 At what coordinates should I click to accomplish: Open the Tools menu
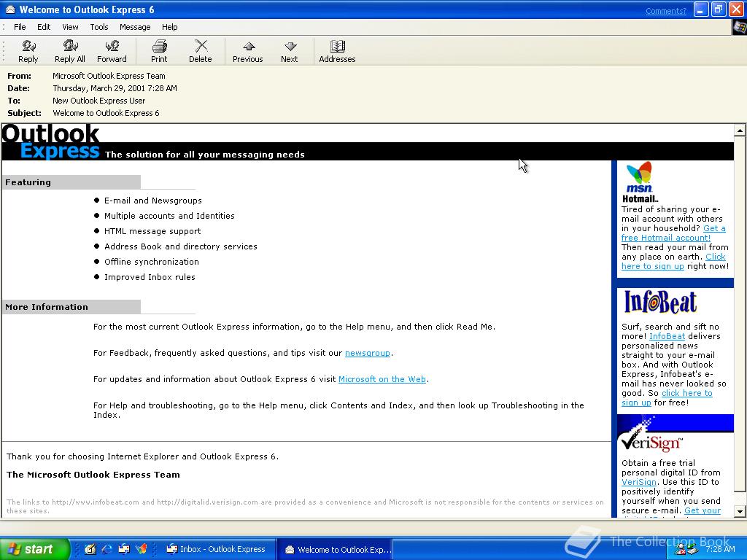point(99,27)
